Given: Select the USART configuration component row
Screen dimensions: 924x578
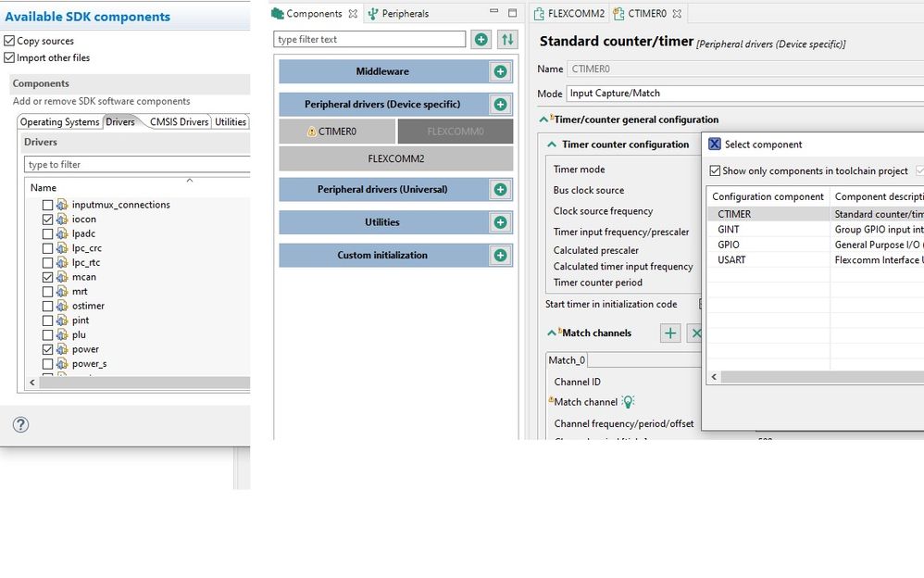Looking at the screenshot, I should (x=816, y=260).
